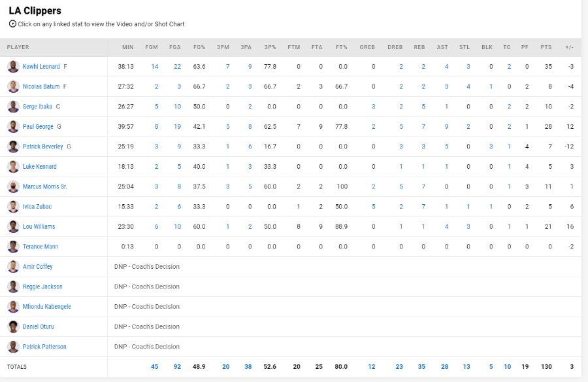588x382 pixels.
Task: Open Lou Williams' 6 made field goals
Action: pos(156,226)
